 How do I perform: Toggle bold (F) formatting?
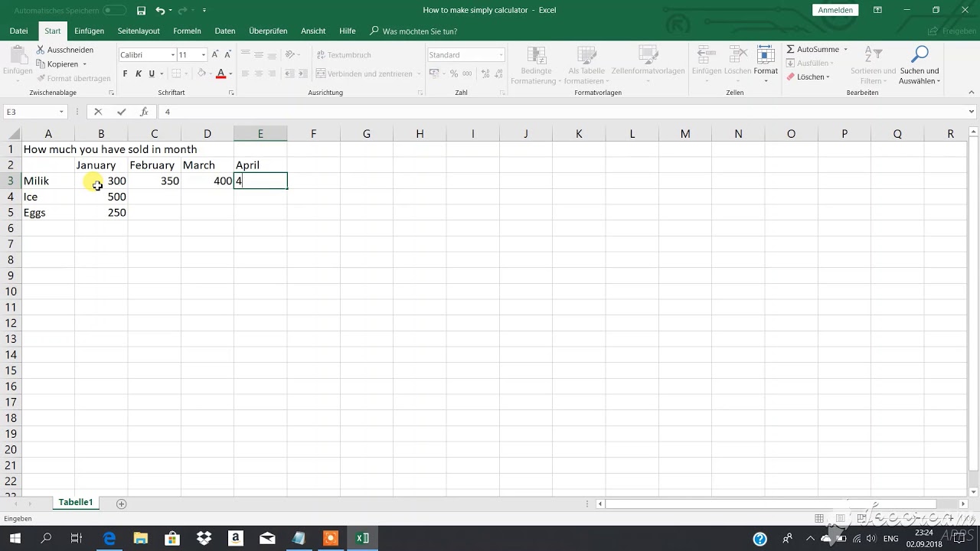[126, 74]
